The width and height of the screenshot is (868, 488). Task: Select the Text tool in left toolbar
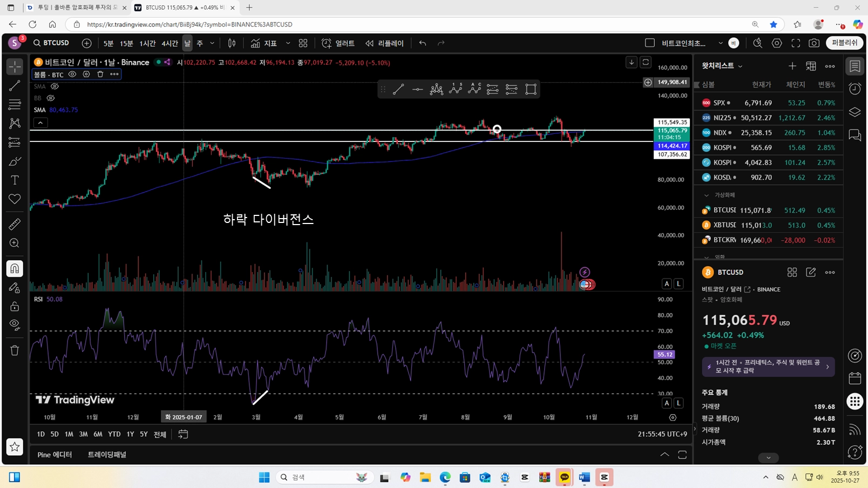click(x=15, y=180)
